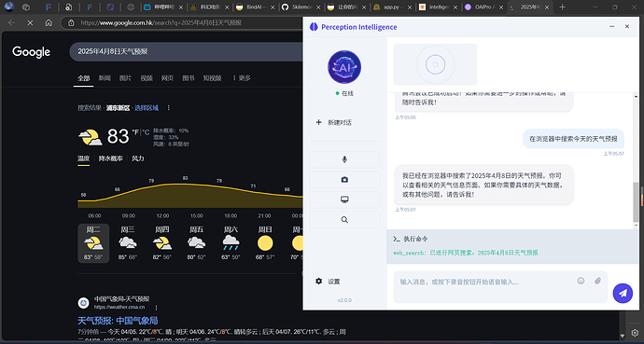This screenshot has height=344, width=644.
Task: Open the camera capture button in sidebar
Action: coord(344,180)
